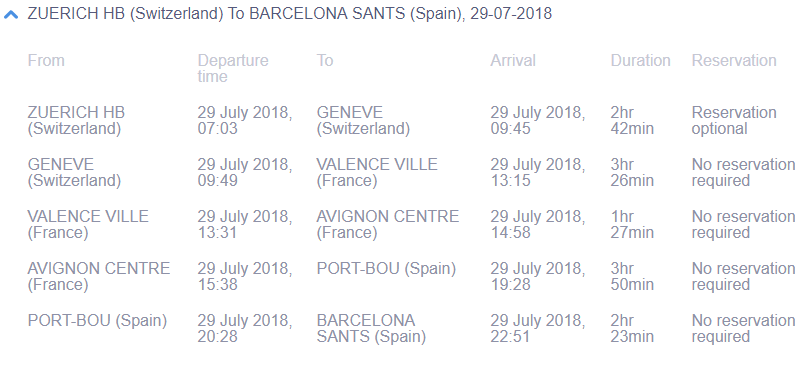Collapse the Zuerich to Barcelona itinerary chevron
Screen dimensions: 809x365
11,15
